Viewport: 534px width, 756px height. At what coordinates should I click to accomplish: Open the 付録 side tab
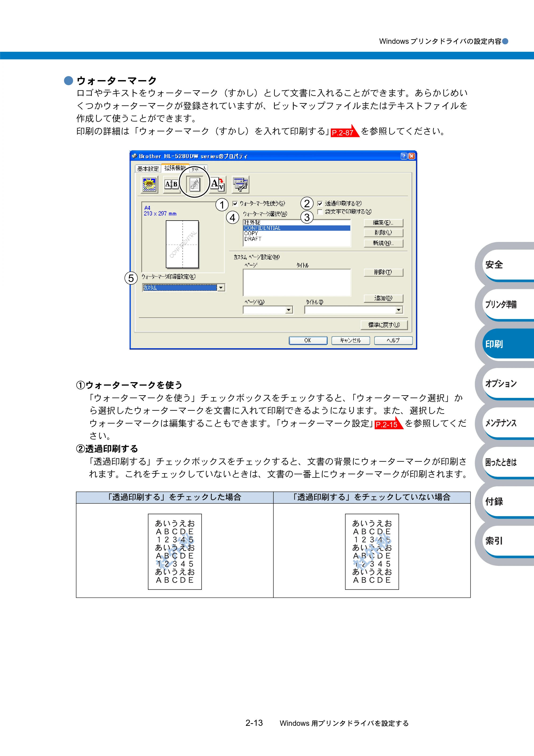(x=508, y=502)
